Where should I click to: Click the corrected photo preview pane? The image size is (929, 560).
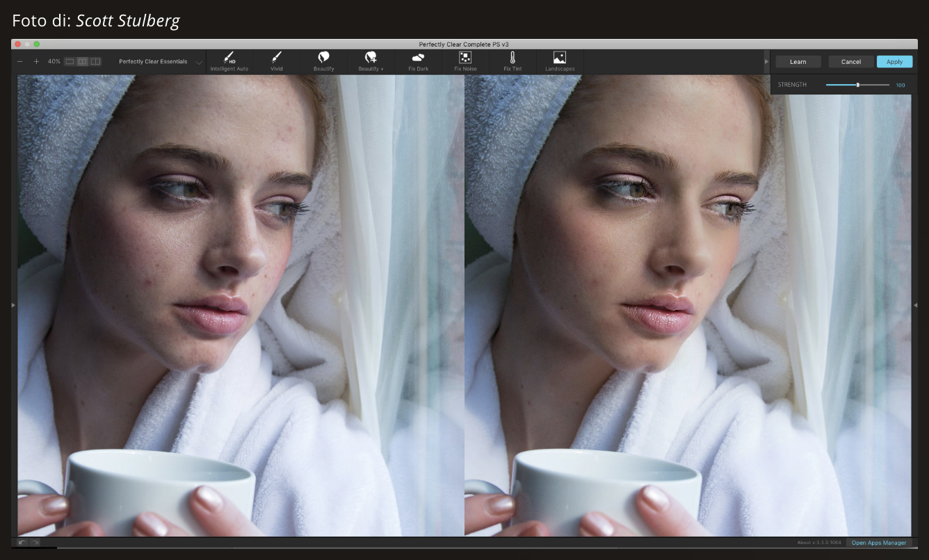click(x=688, y=306)
